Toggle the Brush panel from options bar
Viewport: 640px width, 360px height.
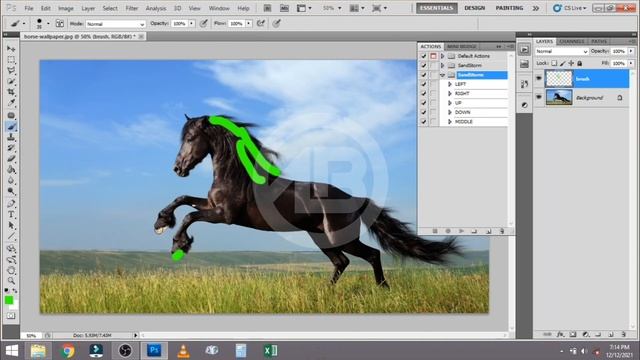(60, 24)
